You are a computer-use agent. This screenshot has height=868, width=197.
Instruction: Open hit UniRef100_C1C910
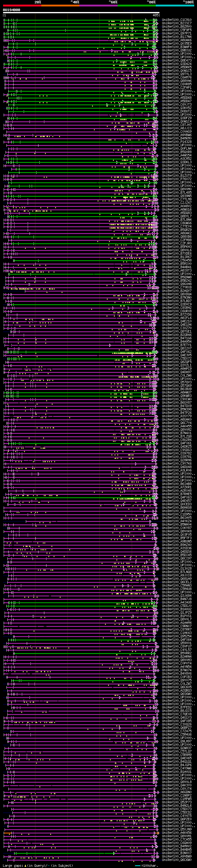(177, 20)
